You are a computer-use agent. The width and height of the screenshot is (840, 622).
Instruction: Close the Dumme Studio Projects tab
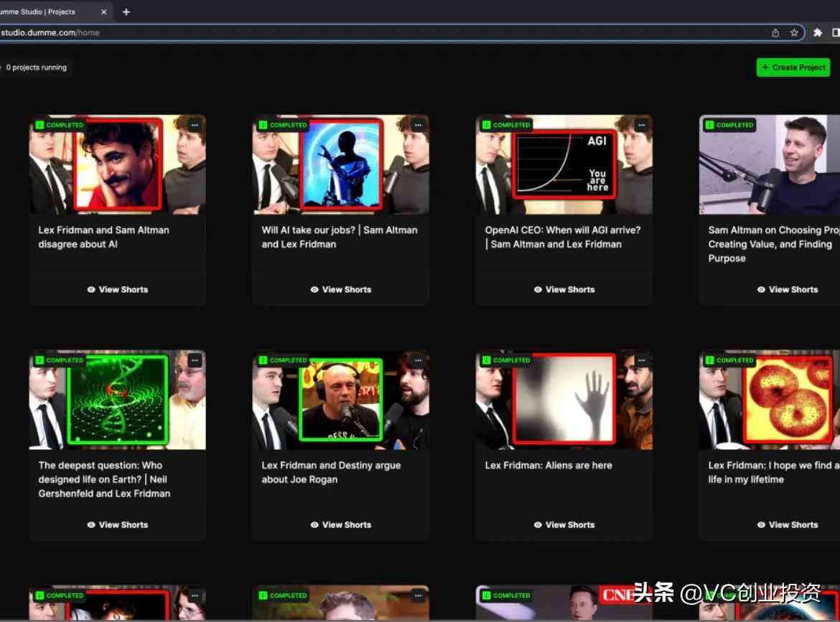[104, 11]
